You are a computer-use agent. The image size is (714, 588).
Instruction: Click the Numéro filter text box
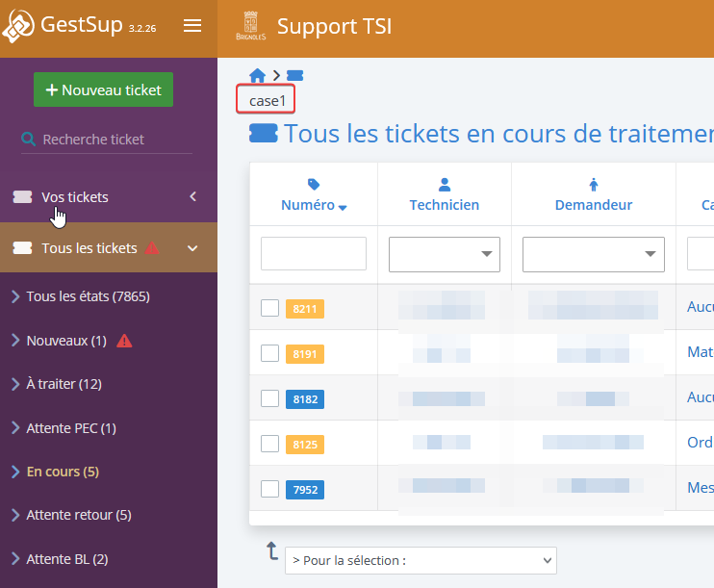[314, 253]
